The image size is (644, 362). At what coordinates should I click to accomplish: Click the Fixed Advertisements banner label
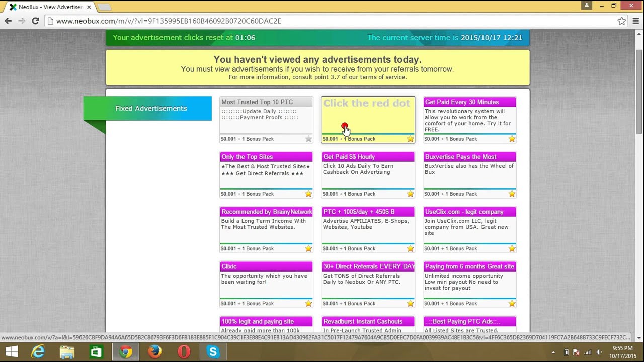click(151, 108)
